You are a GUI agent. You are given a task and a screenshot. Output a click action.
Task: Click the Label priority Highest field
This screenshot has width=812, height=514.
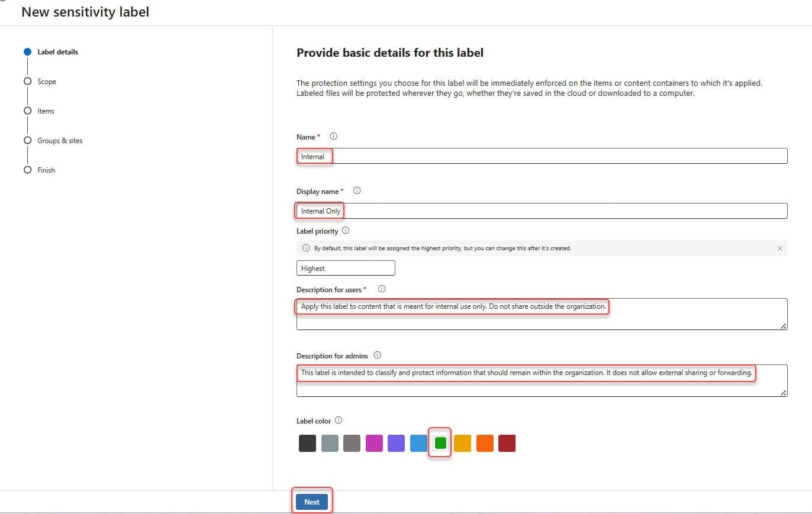(345, 268)
